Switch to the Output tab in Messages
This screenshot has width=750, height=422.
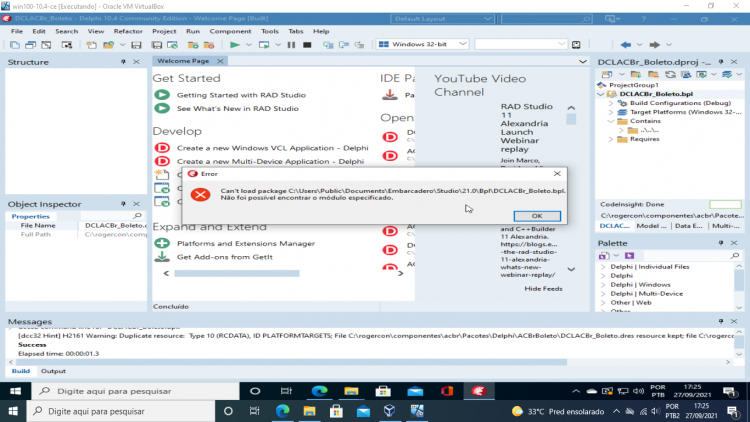pyautogui.click(x=53, y=371)
